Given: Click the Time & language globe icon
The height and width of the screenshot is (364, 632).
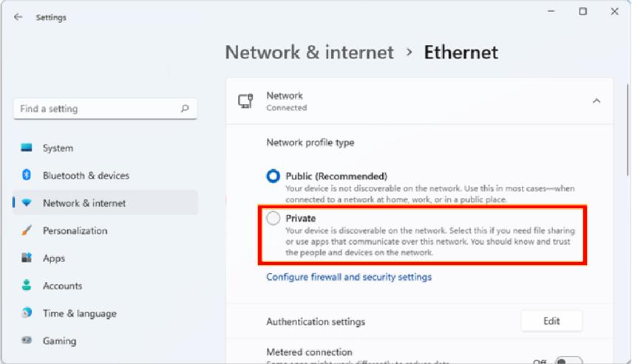Looking at the screenshot, I should tap(27, 313).
